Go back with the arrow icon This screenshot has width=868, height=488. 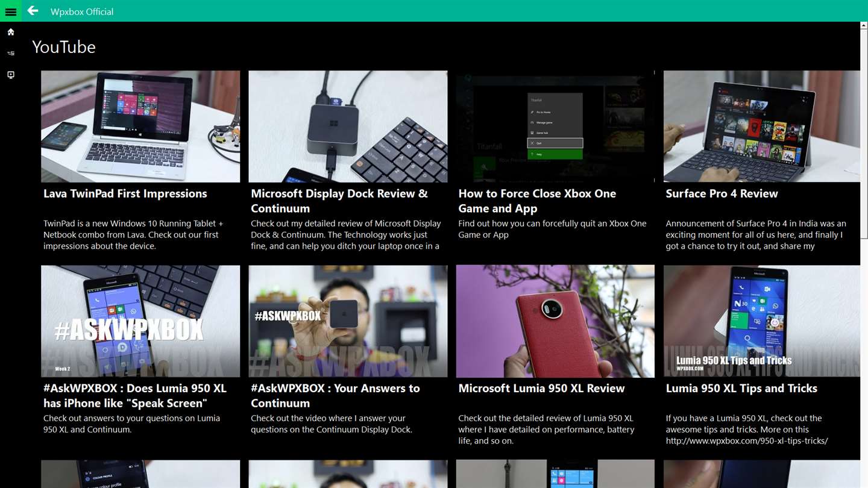[33, 11]
